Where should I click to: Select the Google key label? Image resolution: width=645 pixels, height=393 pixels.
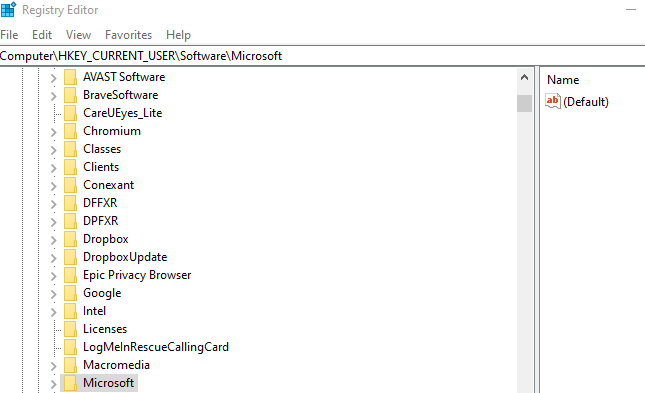[102, 293]
